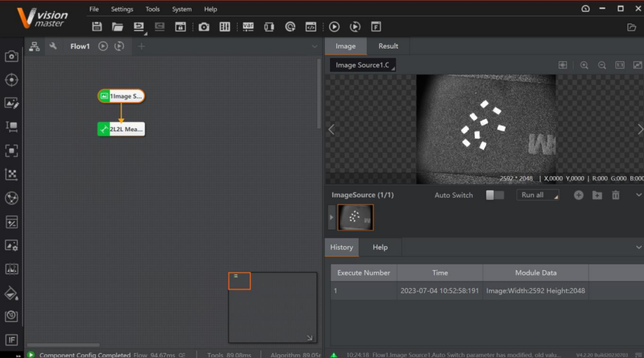Open the Color Processing bucket icon

click(x=11, y=293)
